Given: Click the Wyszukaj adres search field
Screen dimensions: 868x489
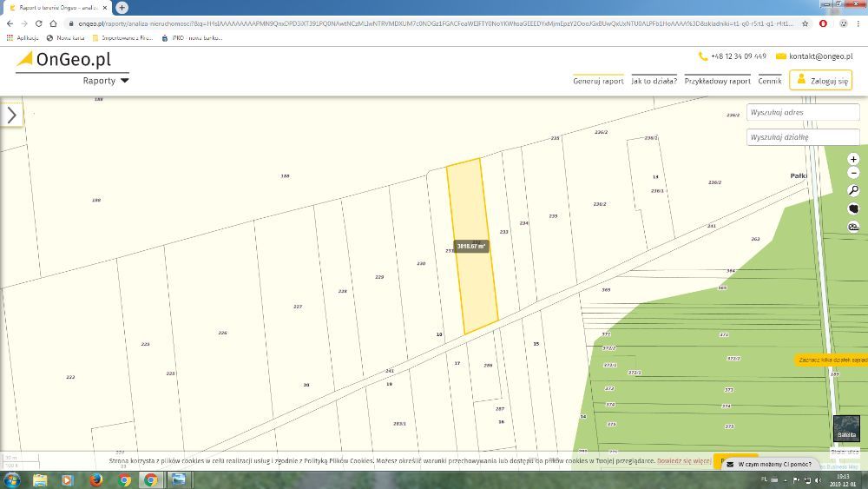Looking at the screenshot, I should (802, 112).
